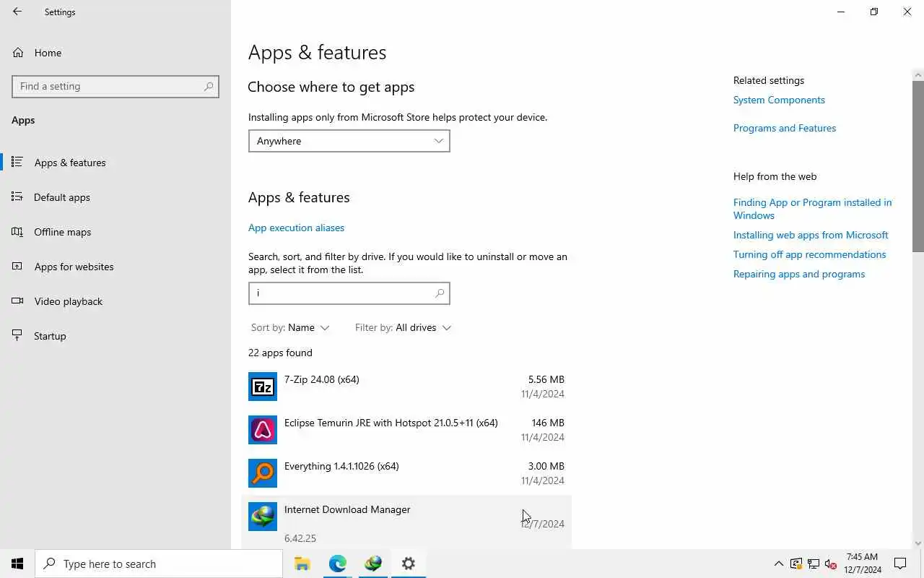Open Apps for websites page

pyautogui.click(x=115, y=267)
